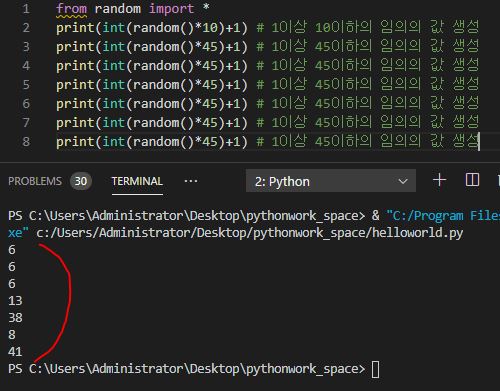This screenshot has width=500, height=391.
Task: Create a new terminal with plus icon
Action: (439, 180)
